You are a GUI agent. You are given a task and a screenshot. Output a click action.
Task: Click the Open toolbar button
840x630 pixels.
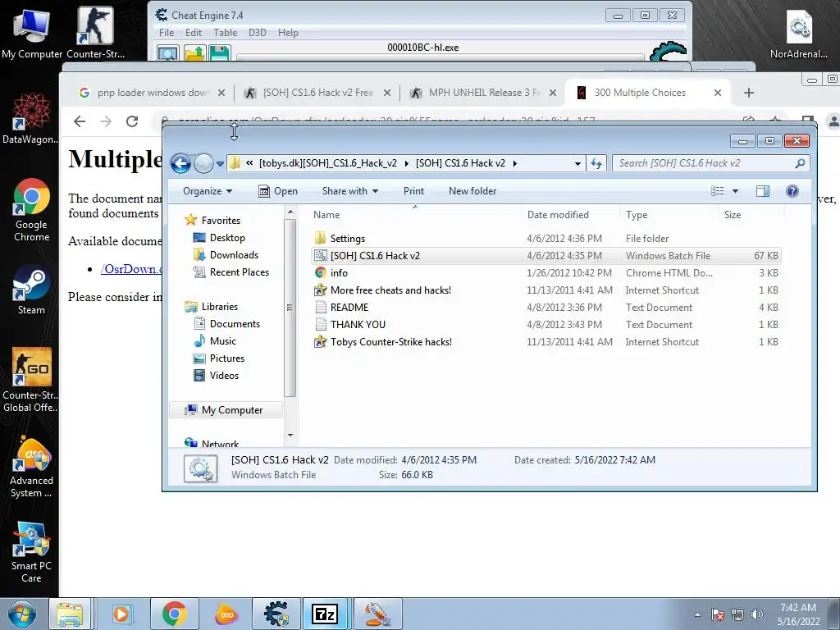[278, 191]
